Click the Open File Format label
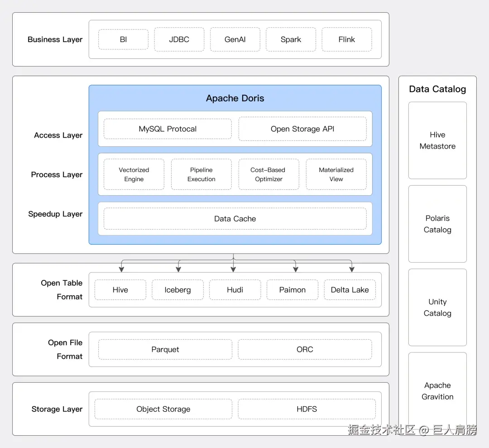The height and width of the screenshot is (448, 489). 65,349
